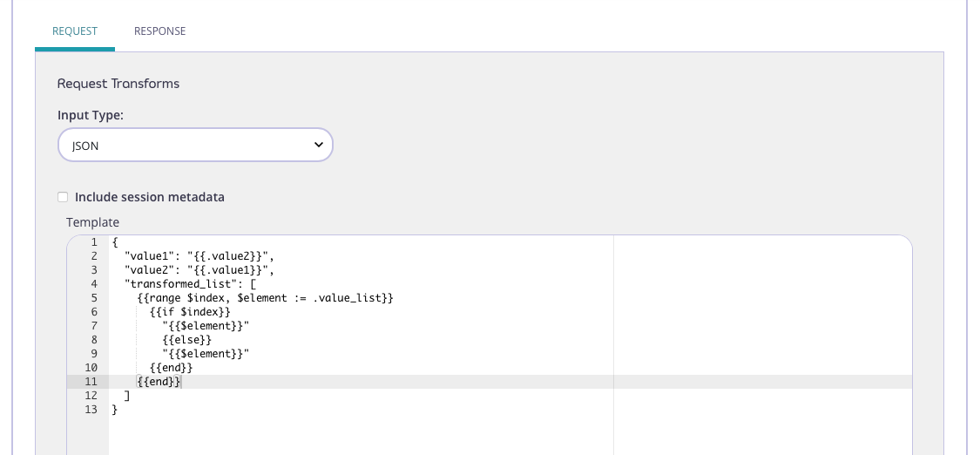Place cursor on the "value1" template line
Image resolution: width=980 pixels, height=455 pixels.
(x=199, y=256)
